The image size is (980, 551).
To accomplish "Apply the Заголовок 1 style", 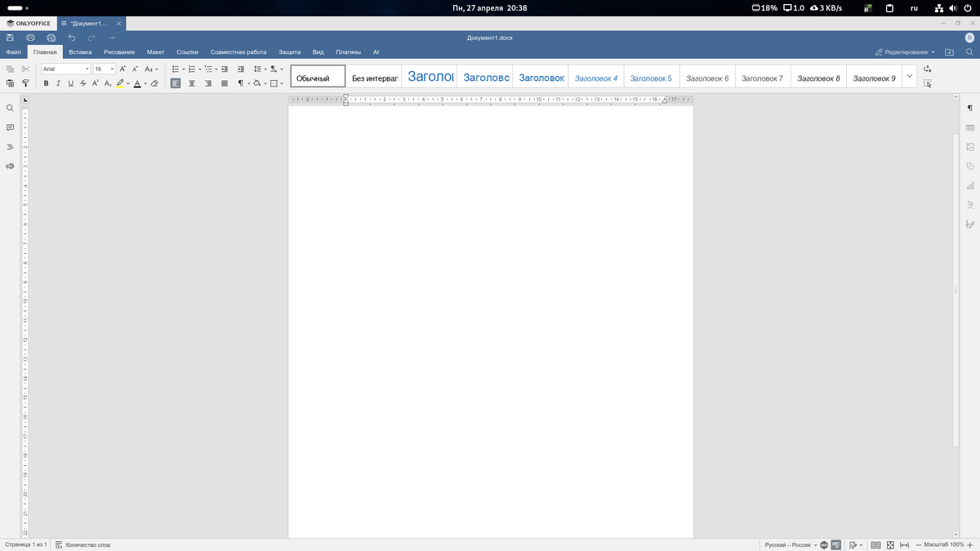I will coord(430,76).
